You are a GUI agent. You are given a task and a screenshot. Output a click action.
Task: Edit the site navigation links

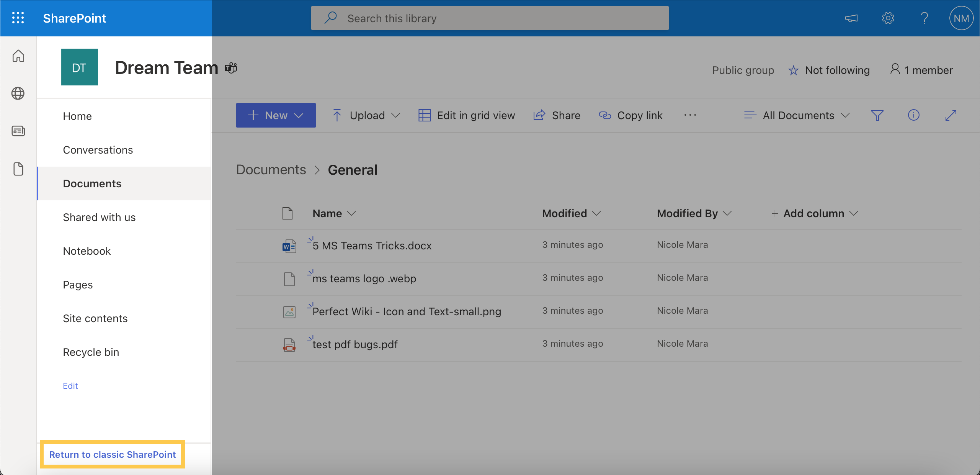pos(70,386)
